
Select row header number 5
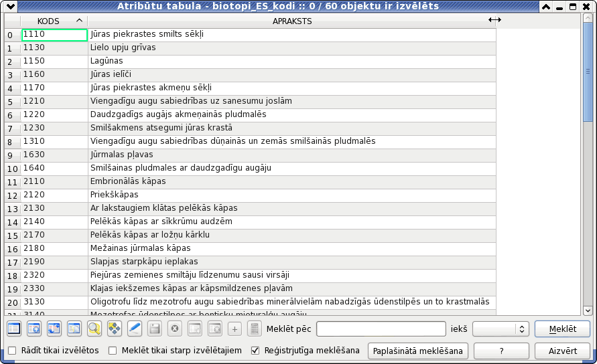coord(13,102)
